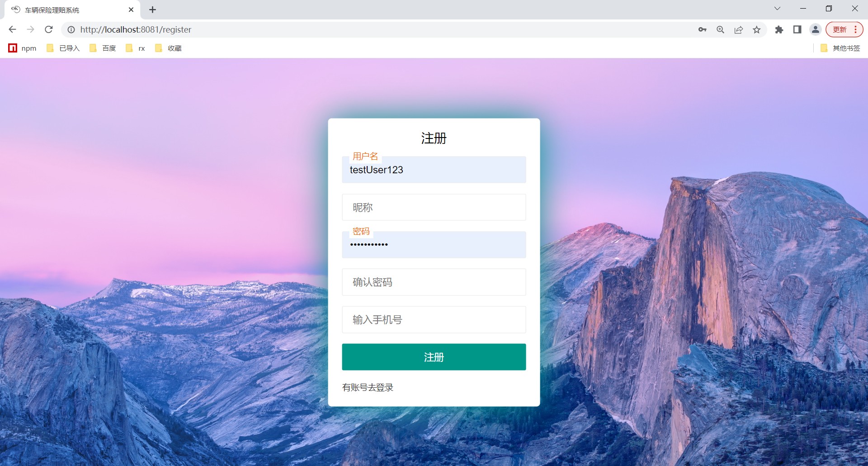Screen dimensions: 868x466
Task: Open the extensions puzzle icon
Action: (779, 29)
